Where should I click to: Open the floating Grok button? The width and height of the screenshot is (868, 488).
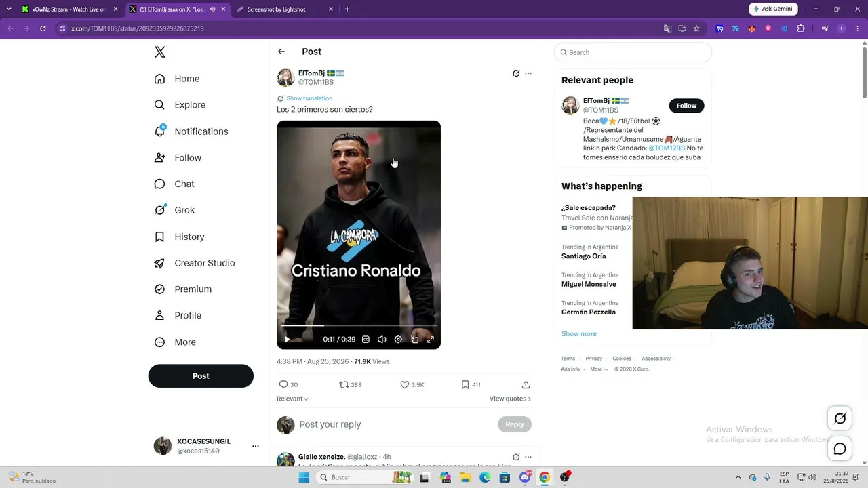(x=840, y=418)
